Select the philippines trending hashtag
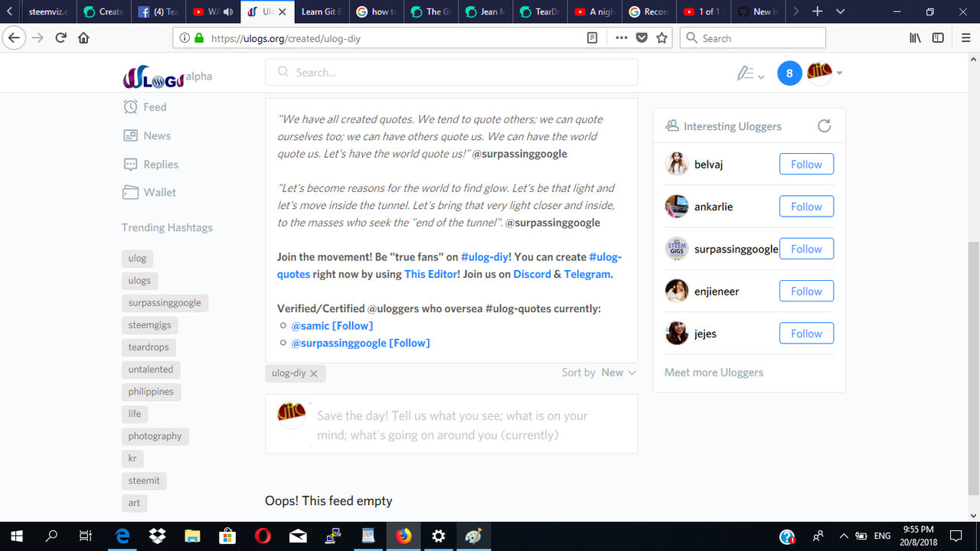Viewport: 980px width, 551px height. 151,392
